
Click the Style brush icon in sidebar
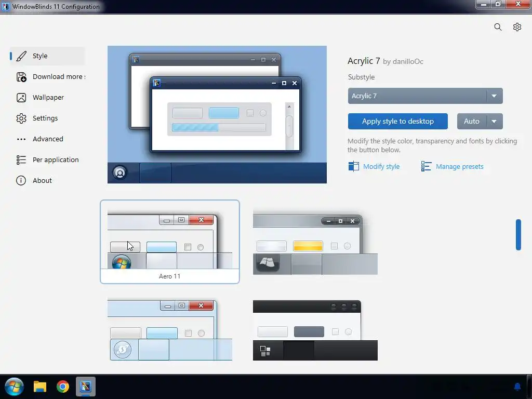pyautogui.click(x=21, y=56)
